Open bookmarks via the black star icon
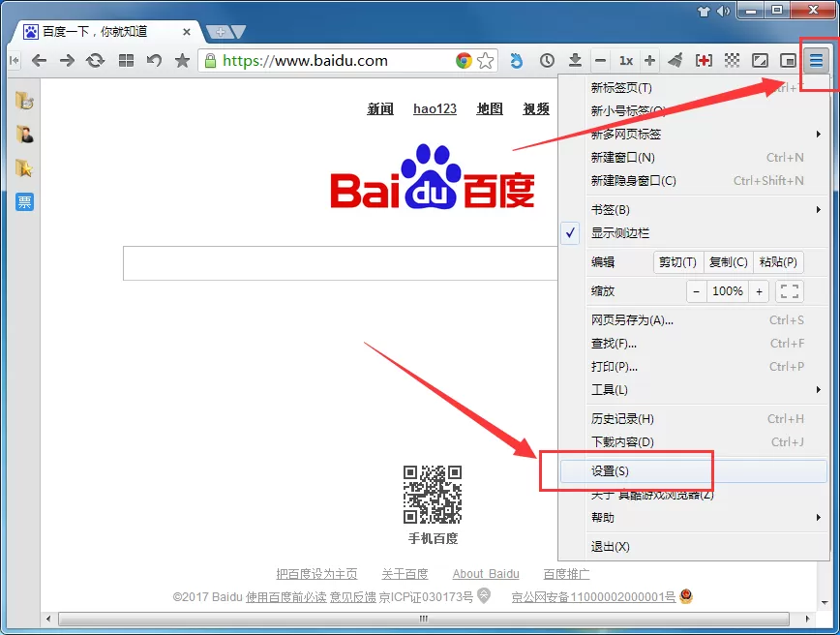The image size is (840, 635). tap(182, 60)
